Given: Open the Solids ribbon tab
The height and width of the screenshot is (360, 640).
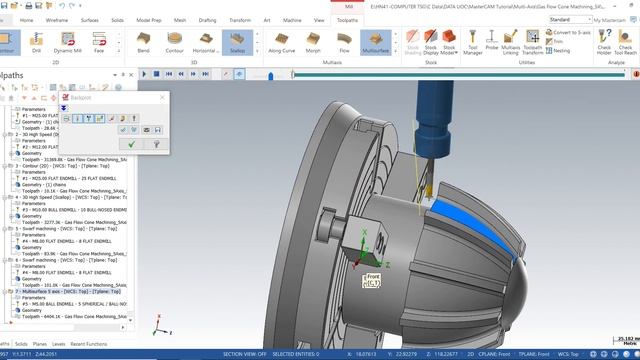Looking at the screenshot, I should point(117,20).
